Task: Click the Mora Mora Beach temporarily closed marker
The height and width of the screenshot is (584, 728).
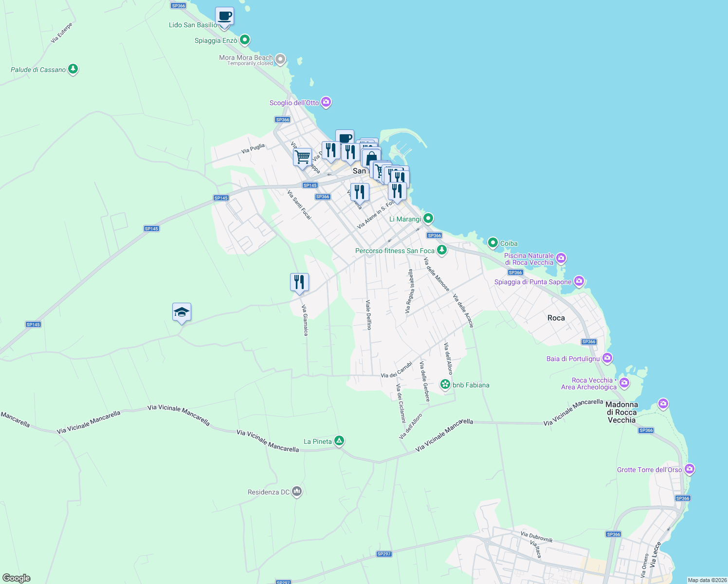Action: pyautogui.click(x=280, y=58)
